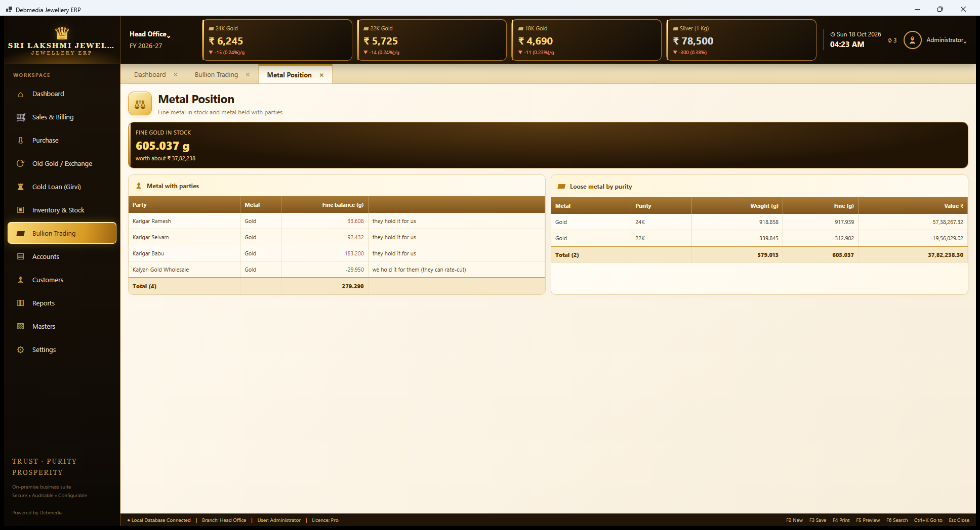The image size is (980, 530).
Task: Click the Settings gear icon
Action: [20, 350]
